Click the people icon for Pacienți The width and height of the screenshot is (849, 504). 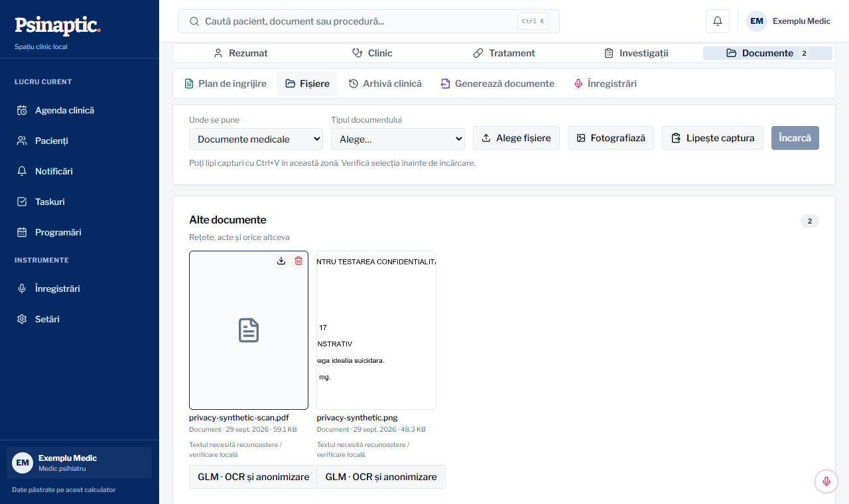coord(22,141)
